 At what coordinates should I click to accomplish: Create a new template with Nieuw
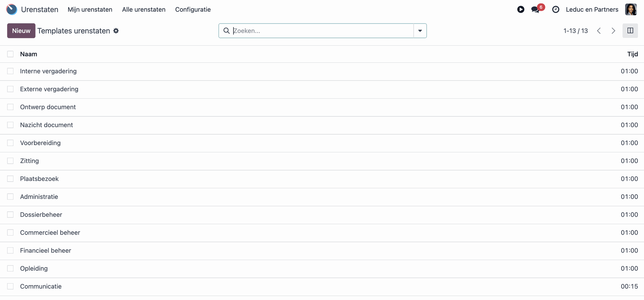click(x=21, y=31)
